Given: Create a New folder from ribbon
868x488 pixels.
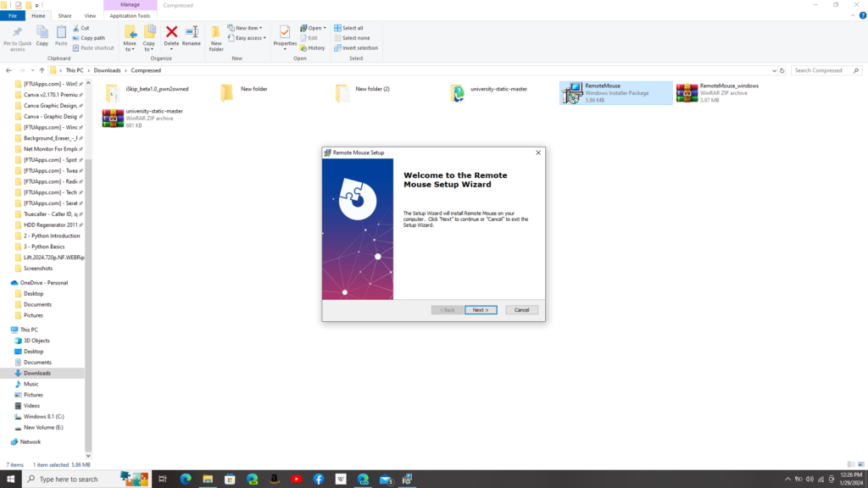Looking at the screenshot, I should click(x=216, y=39).
